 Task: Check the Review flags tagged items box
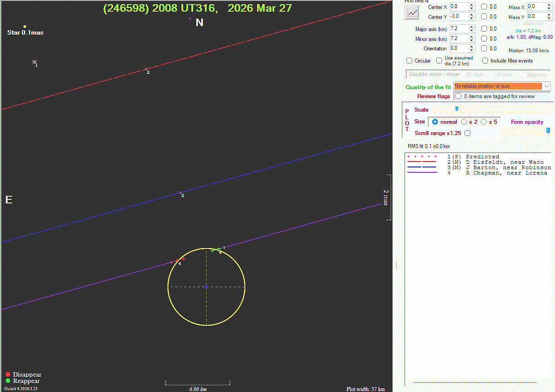[458, 96]
